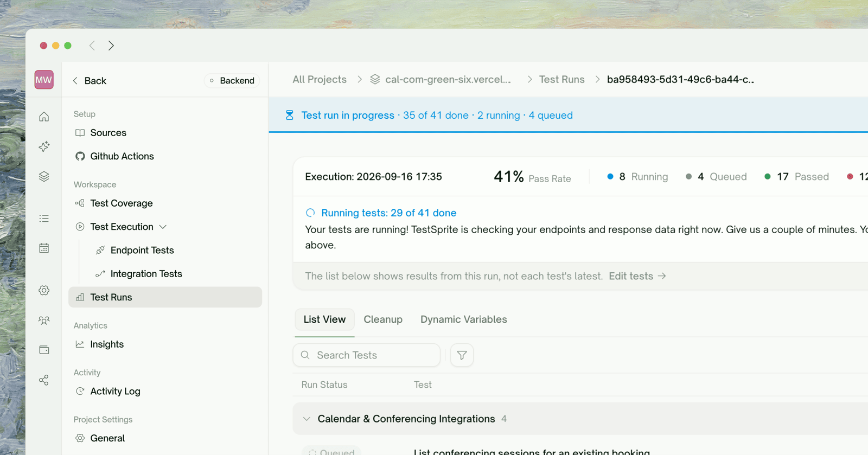
Task: Click the sparkle AI icon in rail
Action: click(44, 146)
